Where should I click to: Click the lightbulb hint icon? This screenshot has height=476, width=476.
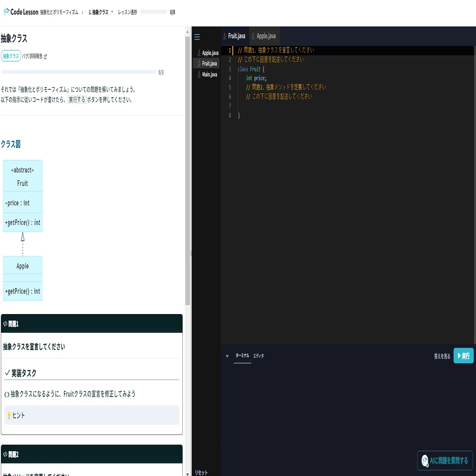coord(9,415)
